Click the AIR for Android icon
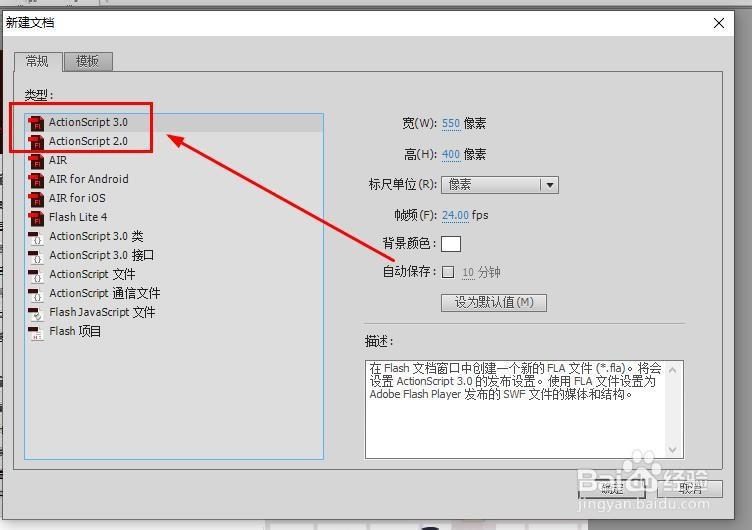The height and width of the screenshot is (530, 752). pos(36,180)
